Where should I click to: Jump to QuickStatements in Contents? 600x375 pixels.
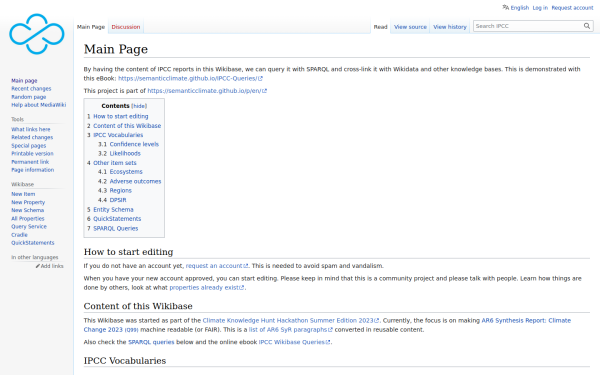(x=117, y=219)
